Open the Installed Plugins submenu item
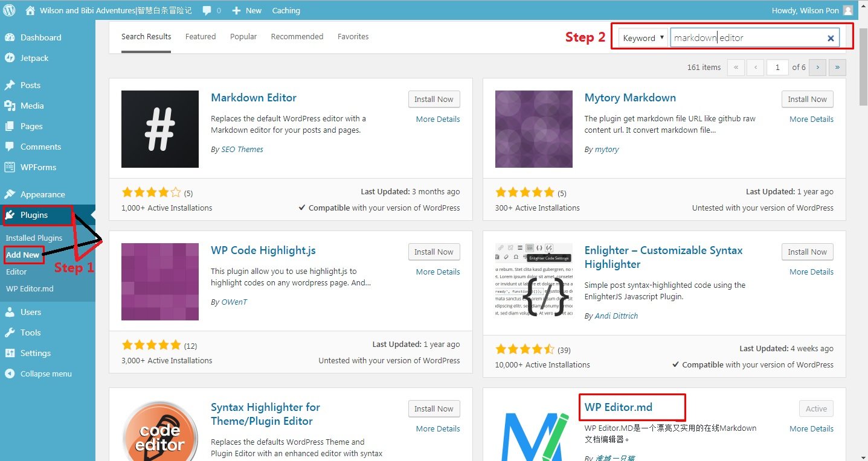 [x=34, y=238]
